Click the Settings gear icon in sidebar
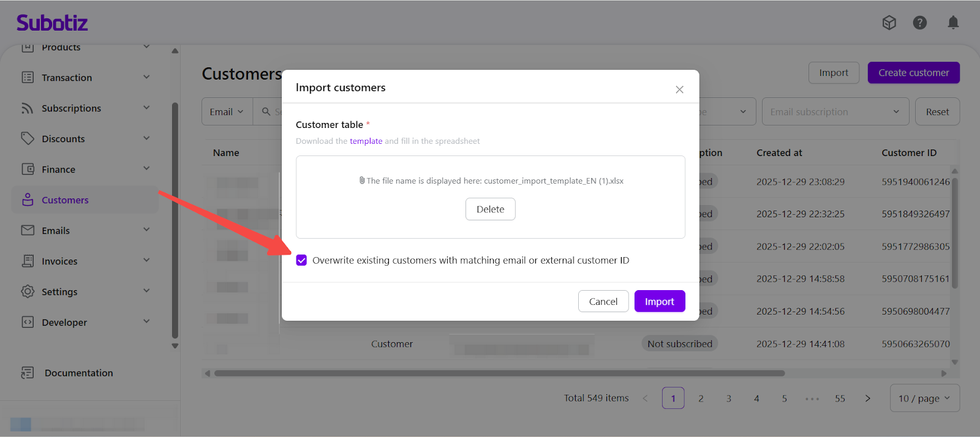Screen dimensions: 980x437 click(28, 292)
